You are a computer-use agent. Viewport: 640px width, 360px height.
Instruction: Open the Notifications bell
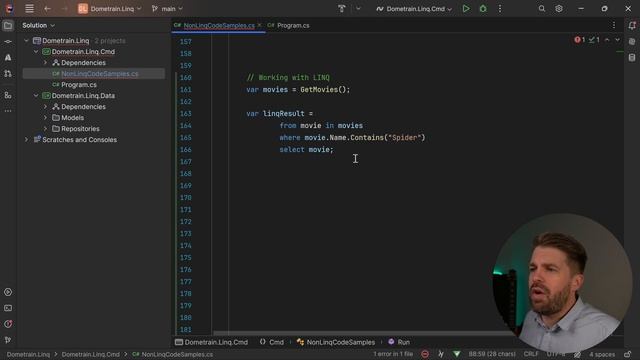tap(632, 26)
